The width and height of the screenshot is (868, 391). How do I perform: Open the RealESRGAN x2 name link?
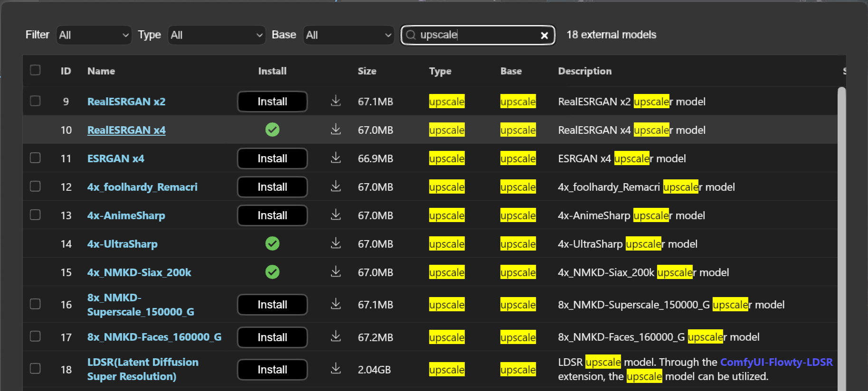point(126,102)
